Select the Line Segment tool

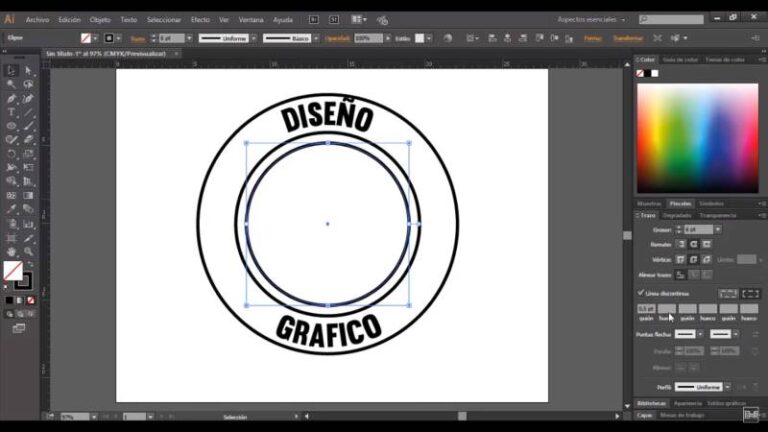click(x=28, y=112)
